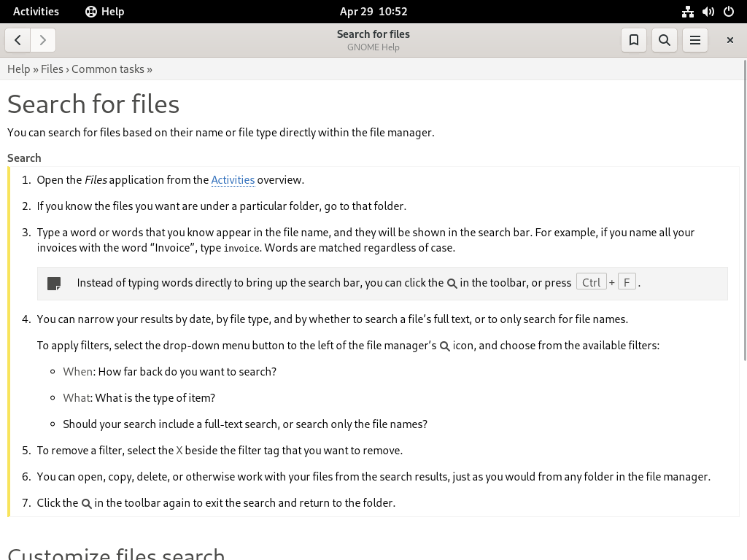The height and width of the screenshot is (560, 747).
Task: Click the Search section title
Action: tap(24, 158)
